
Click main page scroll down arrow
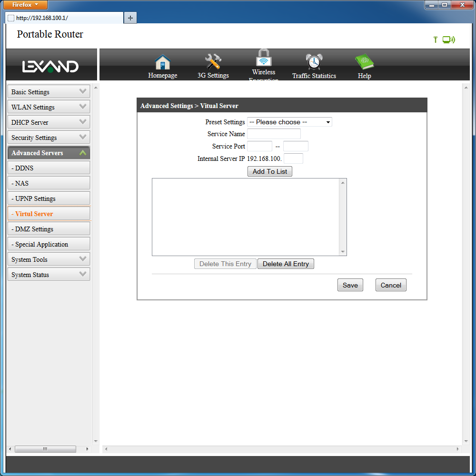(x=466, y=441)
